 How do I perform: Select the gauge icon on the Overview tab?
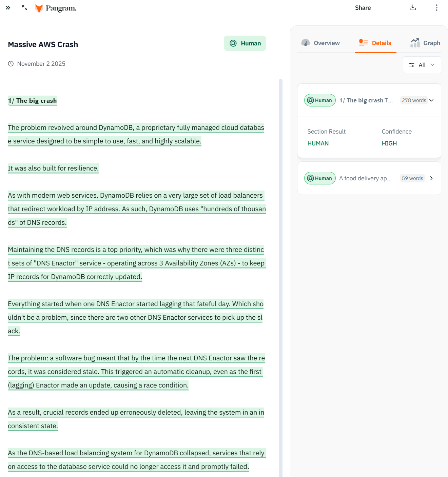click(306, 43)
